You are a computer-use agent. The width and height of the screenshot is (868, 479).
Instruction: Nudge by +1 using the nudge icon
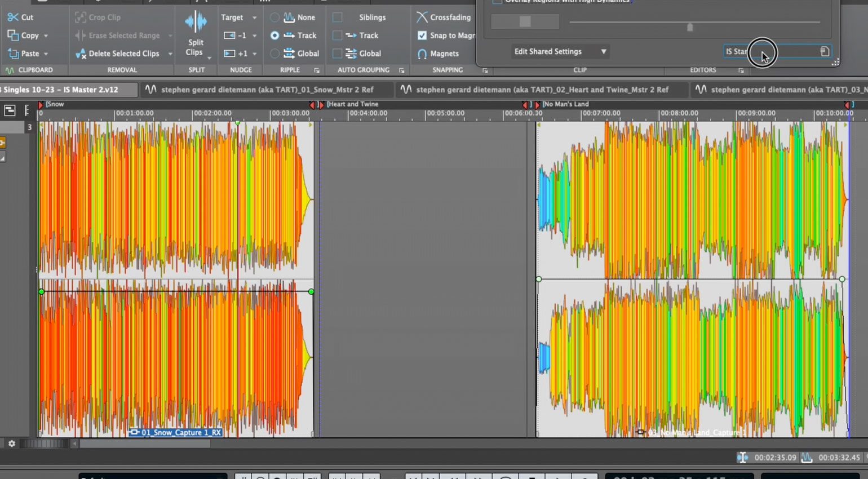coord(230,54)
